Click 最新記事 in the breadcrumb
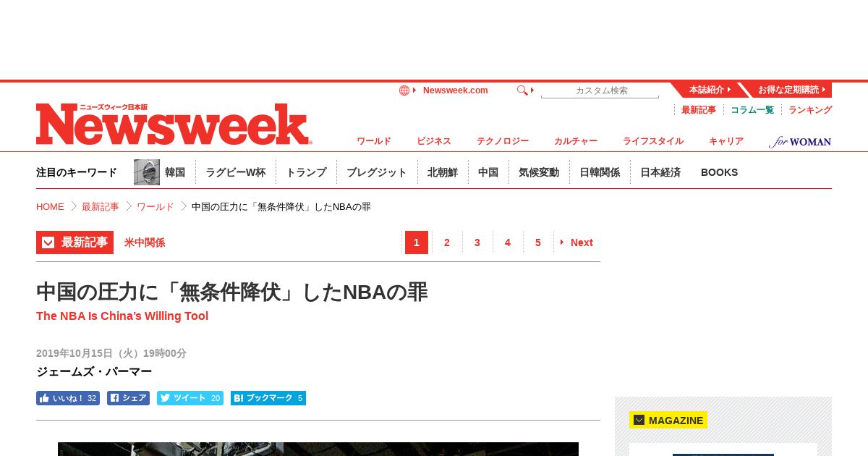 tap(101, 206)
